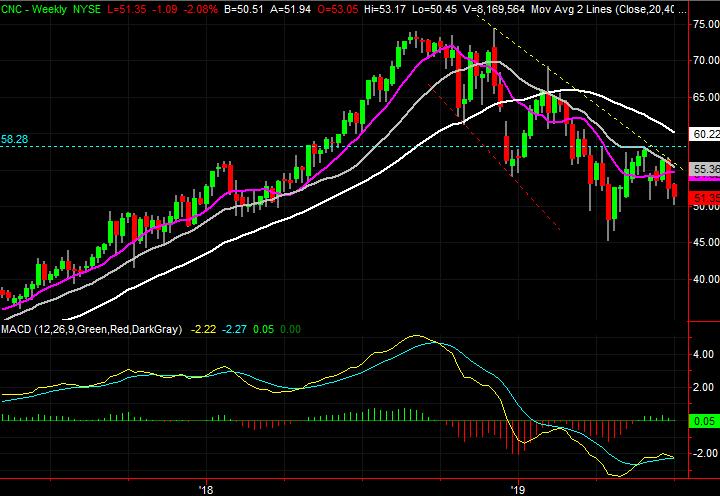Select the ask value A=51.94
720x496 pixels.
coord(290,9)
